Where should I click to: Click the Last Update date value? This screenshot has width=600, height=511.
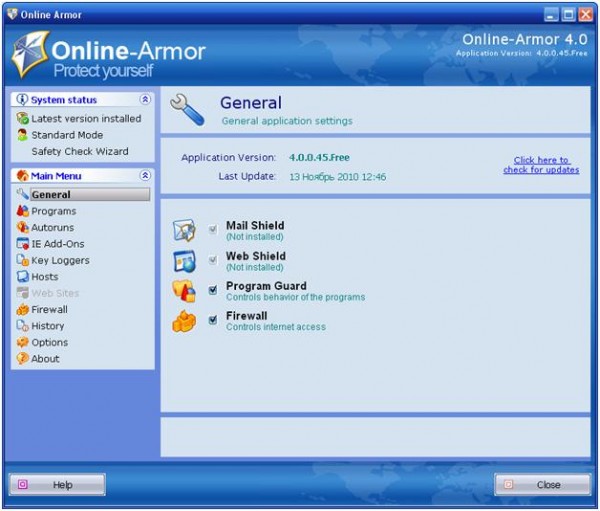(x=338, y=177)
